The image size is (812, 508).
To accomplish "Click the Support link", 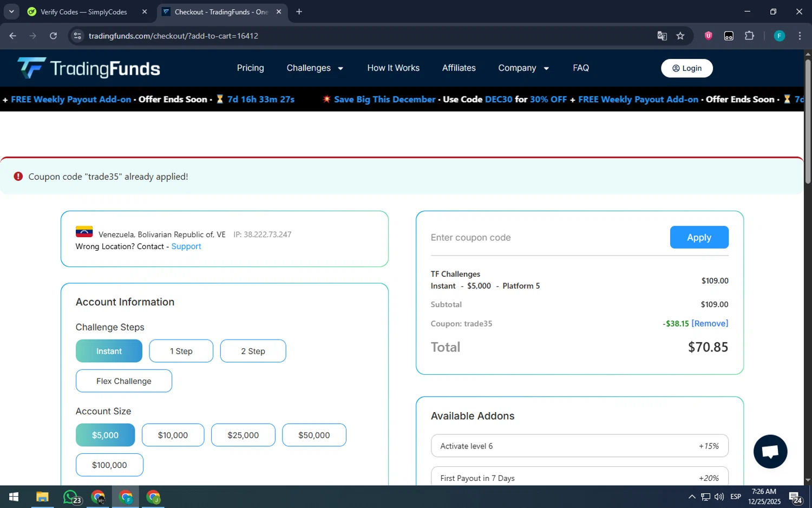I will [x=186, y=246].
